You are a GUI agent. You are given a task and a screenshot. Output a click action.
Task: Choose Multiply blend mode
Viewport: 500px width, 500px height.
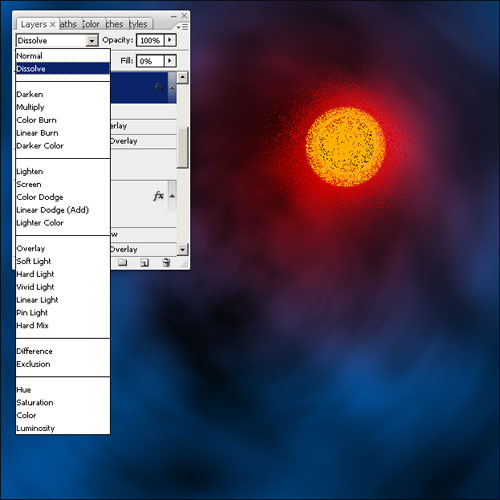pyautogui.click(x=63, y=107)
